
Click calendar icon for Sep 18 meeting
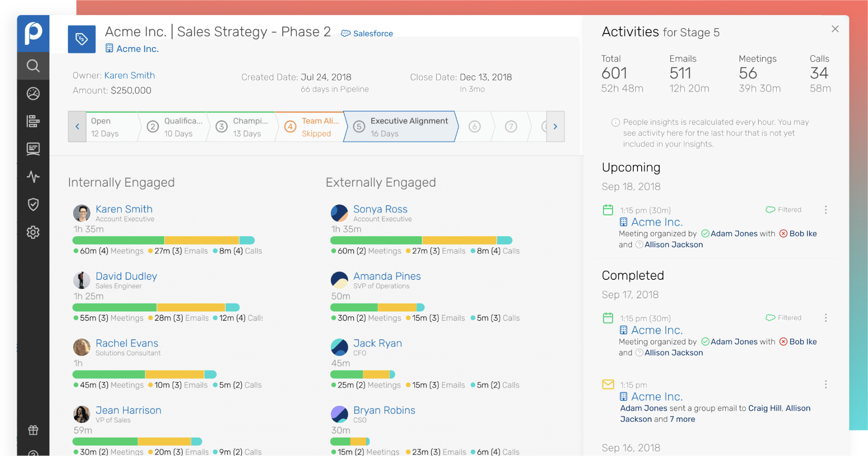(x=608, y=210)
